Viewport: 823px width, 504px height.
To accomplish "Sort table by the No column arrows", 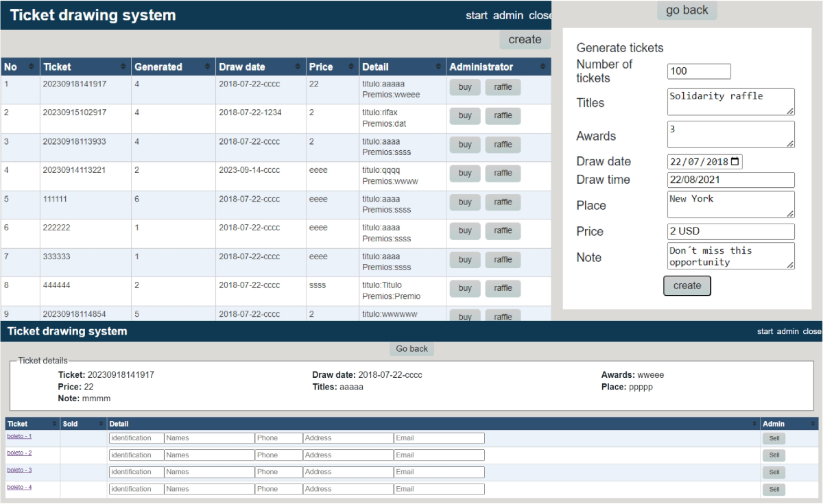I will [31, 67].
